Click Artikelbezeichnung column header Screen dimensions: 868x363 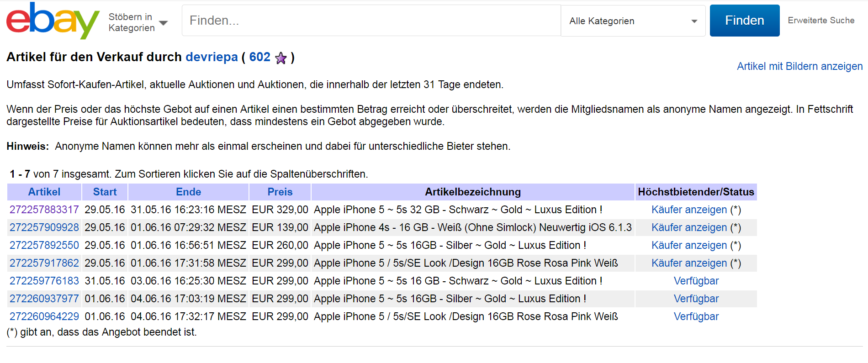click(473, 192)
